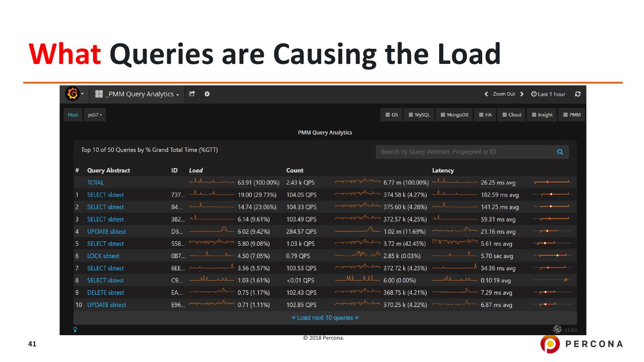Image resolution: width=644 pixels, height=362 pixels.
Task: Open the Grafana logo main menu
Action: point(72,94)
